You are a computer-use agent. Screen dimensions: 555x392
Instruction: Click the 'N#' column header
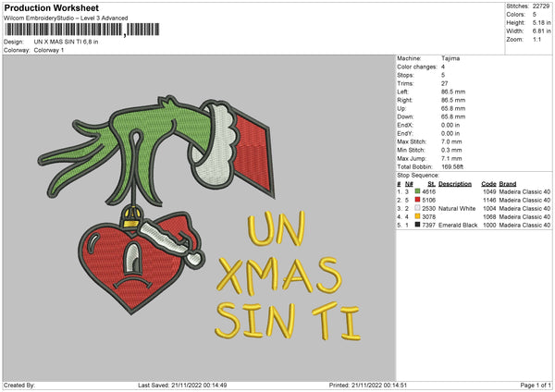click(x=409, y=184)
